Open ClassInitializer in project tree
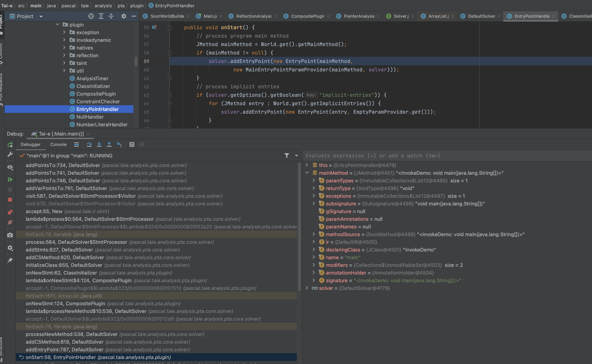 point(93,86)
